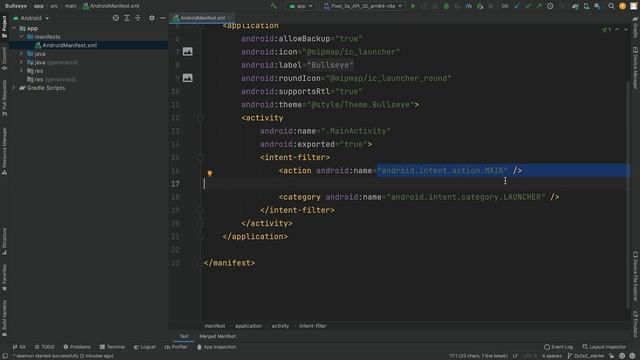This screenshot has height=360, width=640.
Task: Click the orange account avatar icon
Action: [x=622, y=6]
